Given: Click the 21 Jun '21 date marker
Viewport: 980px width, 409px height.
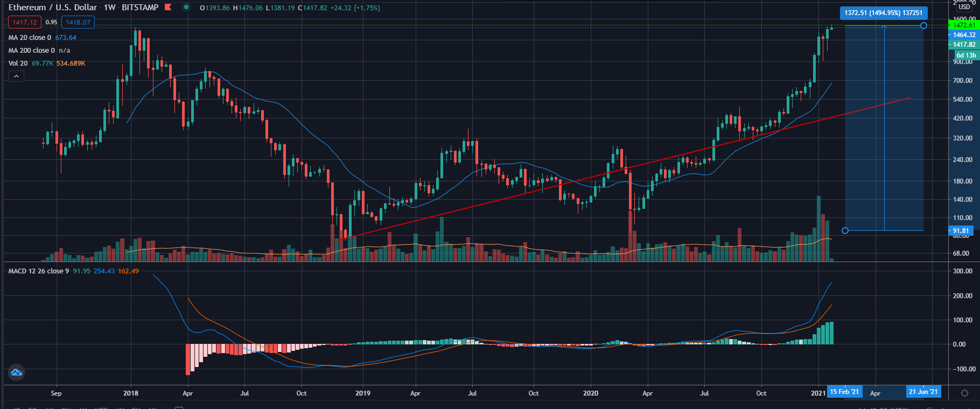Looking at the screenshot, I should pos(923,392).
